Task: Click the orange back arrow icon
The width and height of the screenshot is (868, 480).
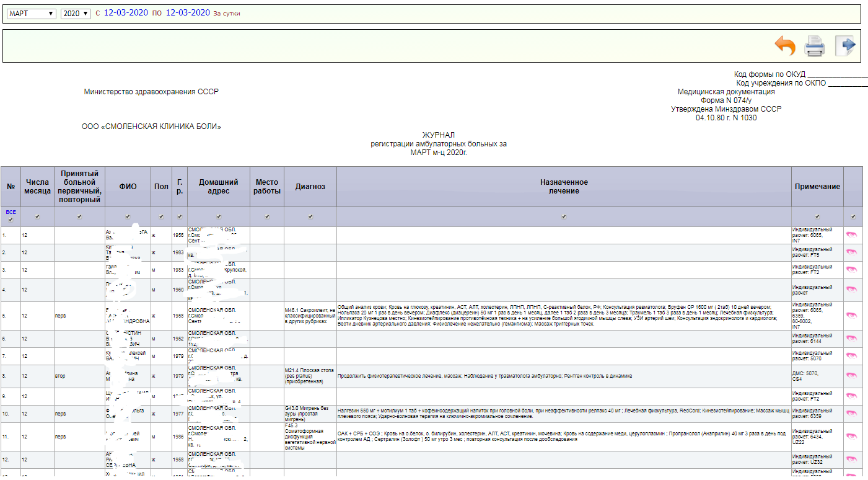Action: point(785,46)
